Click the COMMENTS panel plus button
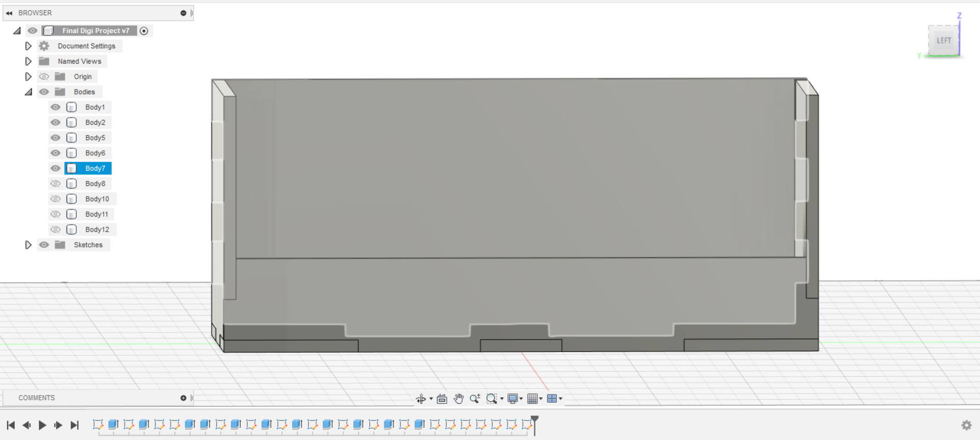980x440 pixels. pyautogui.click(x=183, y=398)
